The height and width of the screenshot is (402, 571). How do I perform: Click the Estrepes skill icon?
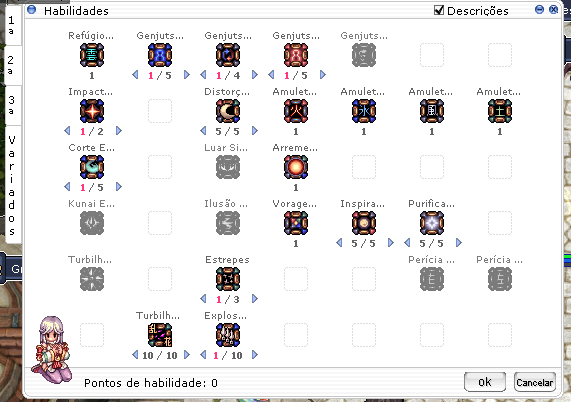tap(228, 279)
